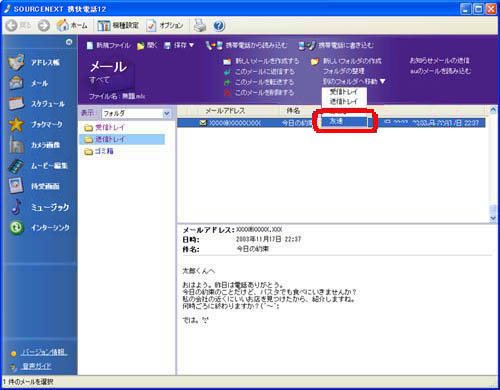Open the カメラ画像 camera images section

point(35,145)
